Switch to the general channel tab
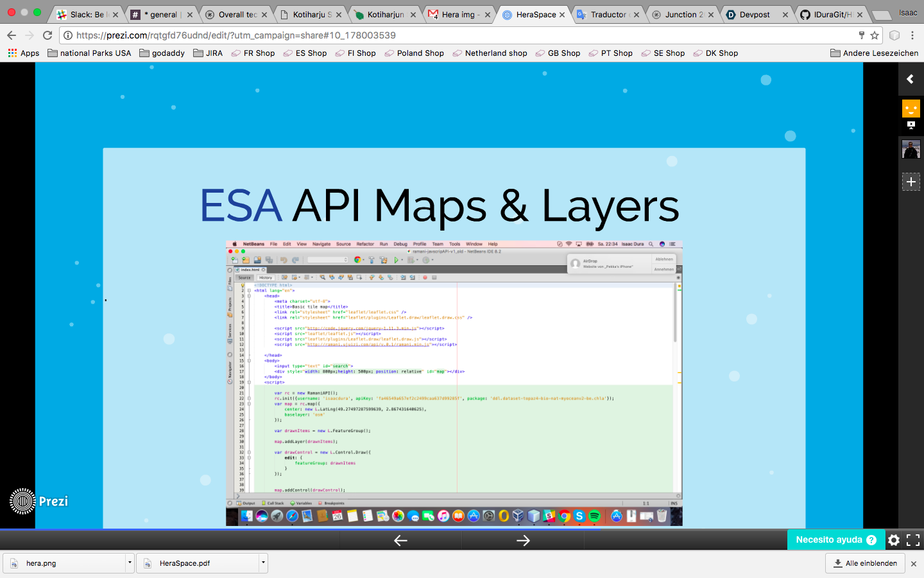This screenshot has height=578, width=924. pos(160,14)
